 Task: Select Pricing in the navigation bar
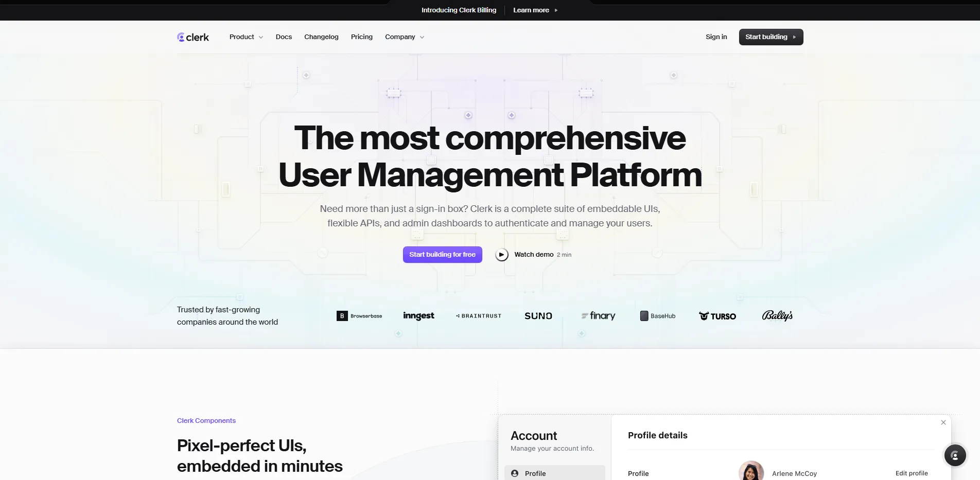pos(361,37)
